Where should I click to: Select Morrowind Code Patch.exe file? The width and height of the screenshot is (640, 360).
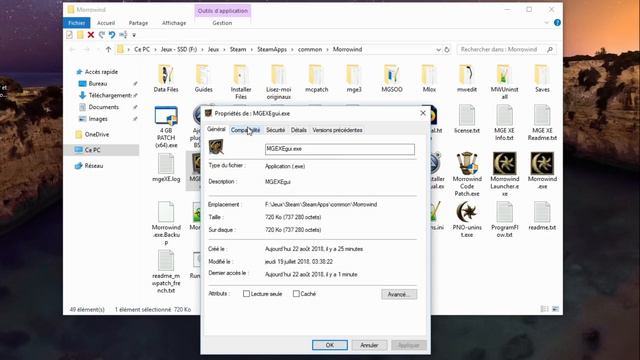pos(467,174)
